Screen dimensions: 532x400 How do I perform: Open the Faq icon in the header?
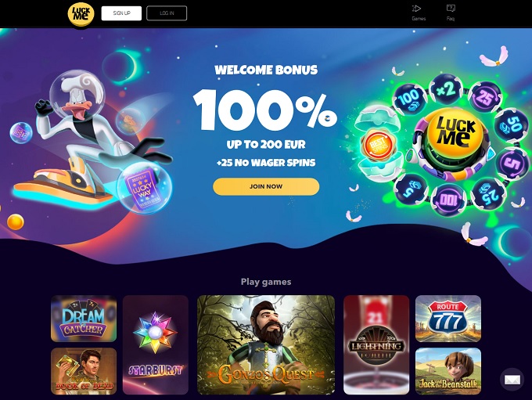[451, 13]
